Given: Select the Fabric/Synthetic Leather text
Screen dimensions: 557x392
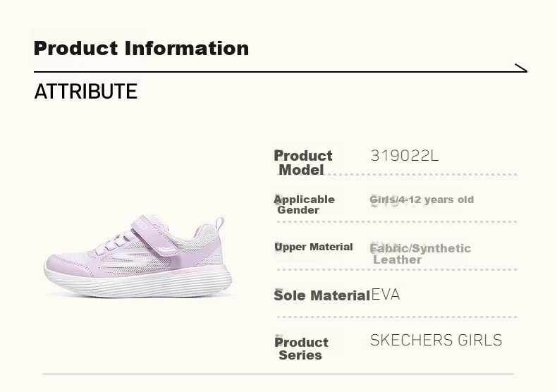Looking at the screenshot, I should click(420, 254).
